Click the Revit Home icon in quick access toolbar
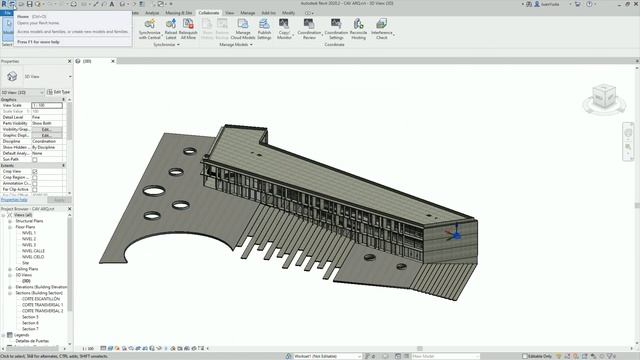Image resolution: width=640 pixels, height=360 pixels. (12, 4)
